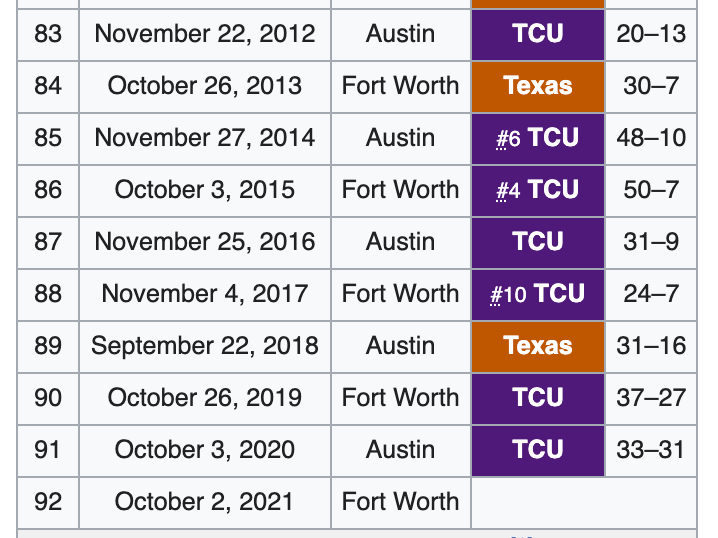Click the empty winner cell for game 92
718x538 pixels.
click(x=584, y=503)
